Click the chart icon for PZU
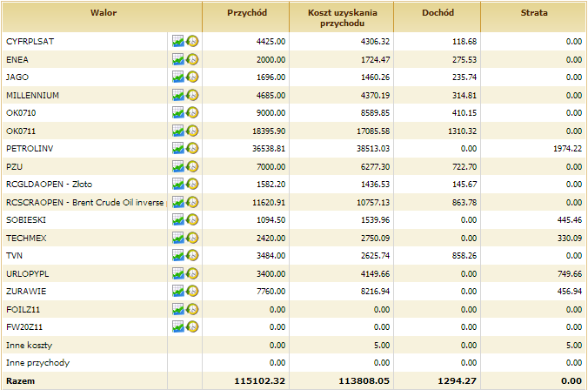The image size is (588, 390). pos(178,166)
